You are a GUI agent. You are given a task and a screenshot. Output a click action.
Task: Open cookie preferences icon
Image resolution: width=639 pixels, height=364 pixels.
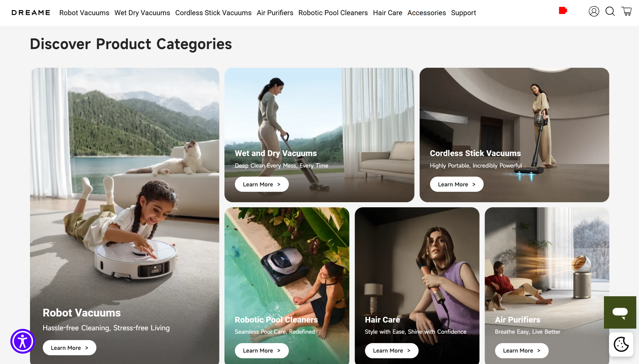[x=621, y=344]
